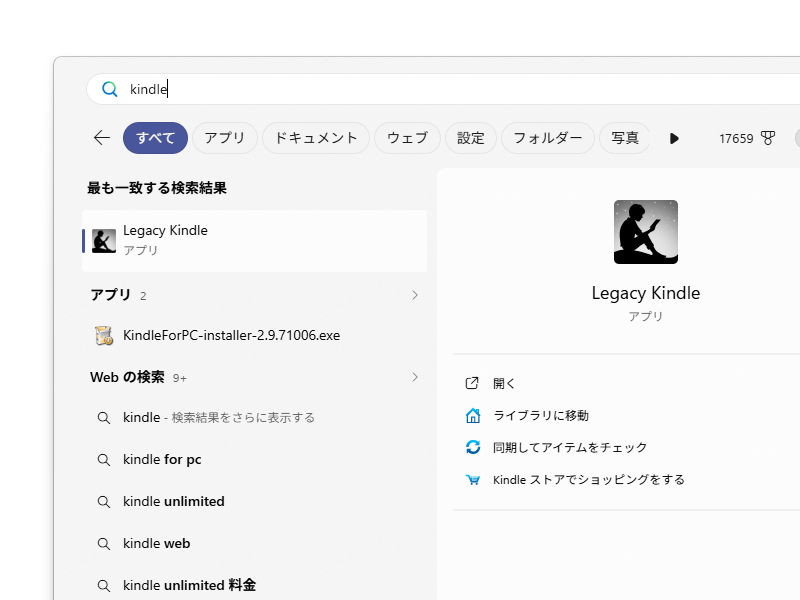
Task: Open the kindle - 検索結果をさらに表示する suggestion
Action: coord(255,417)
